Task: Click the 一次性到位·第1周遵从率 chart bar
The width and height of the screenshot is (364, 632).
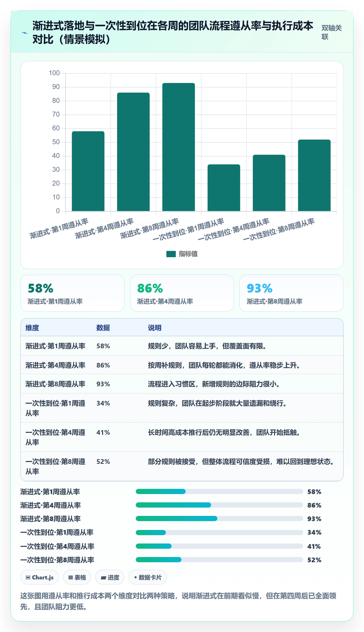Action: [224, 188]
